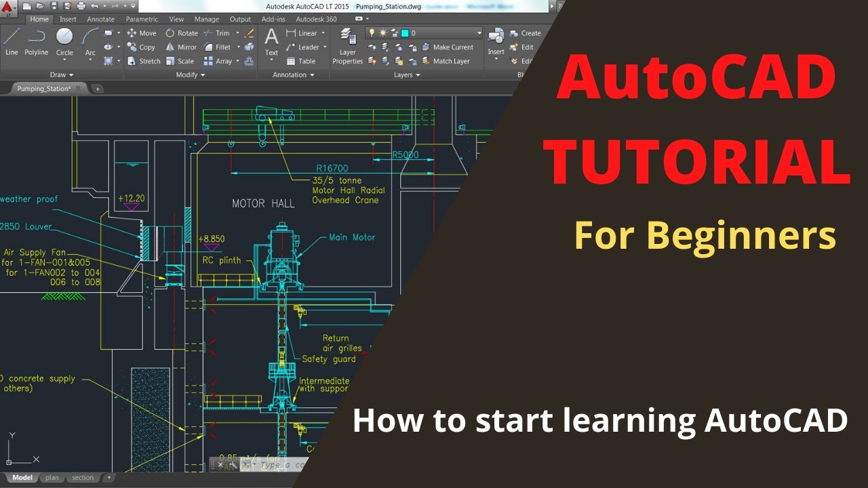Add a new drawing tab with plus
868x488 pixels.
pos(96,88)
